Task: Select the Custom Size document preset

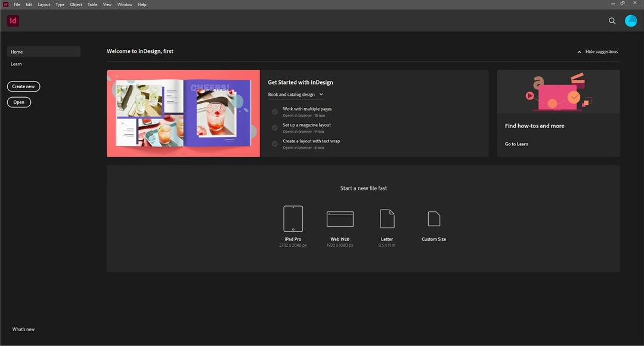Action: click(x=434, y=219)
